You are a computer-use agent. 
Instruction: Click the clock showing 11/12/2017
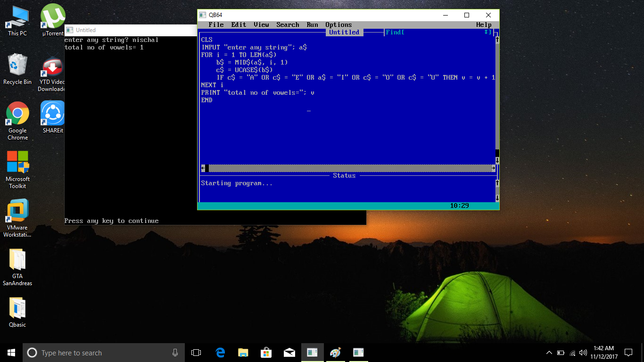(x=604, y=353)
